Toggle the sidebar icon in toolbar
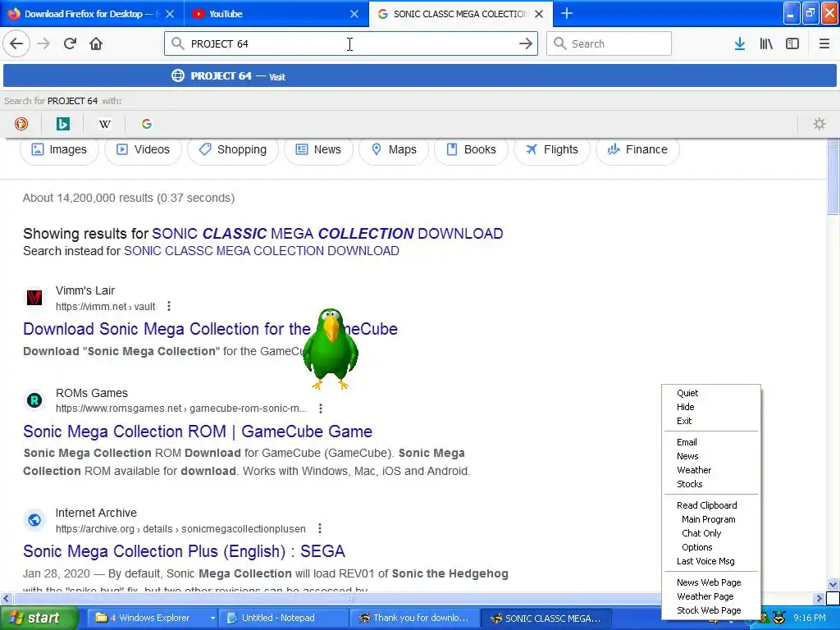The width and height of the screenshot is (840, 630). coord(792,43)
